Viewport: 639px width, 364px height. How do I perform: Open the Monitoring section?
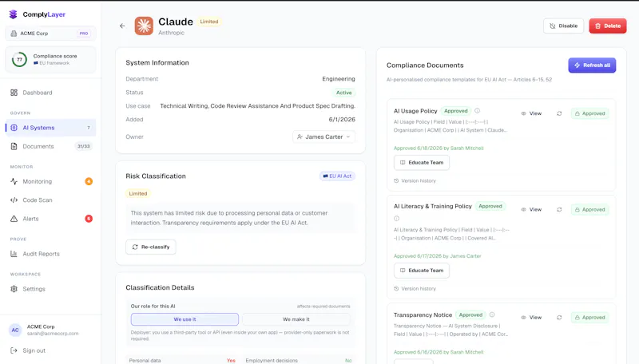tap(51, 181)
